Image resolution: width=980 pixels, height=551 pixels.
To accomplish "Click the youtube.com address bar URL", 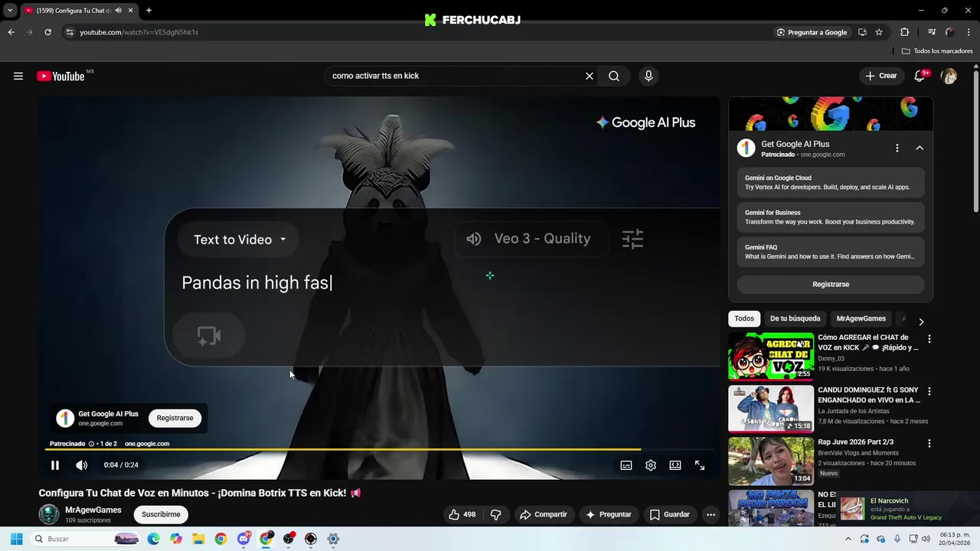I will tap(139, 32).
